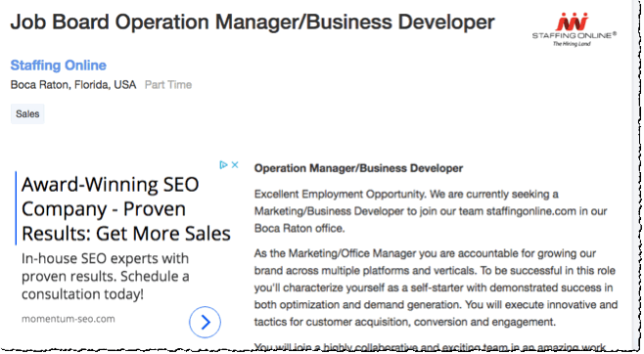
Task: Click the customer acquisition, conversion and engagement line
Action: click(404, 322)
